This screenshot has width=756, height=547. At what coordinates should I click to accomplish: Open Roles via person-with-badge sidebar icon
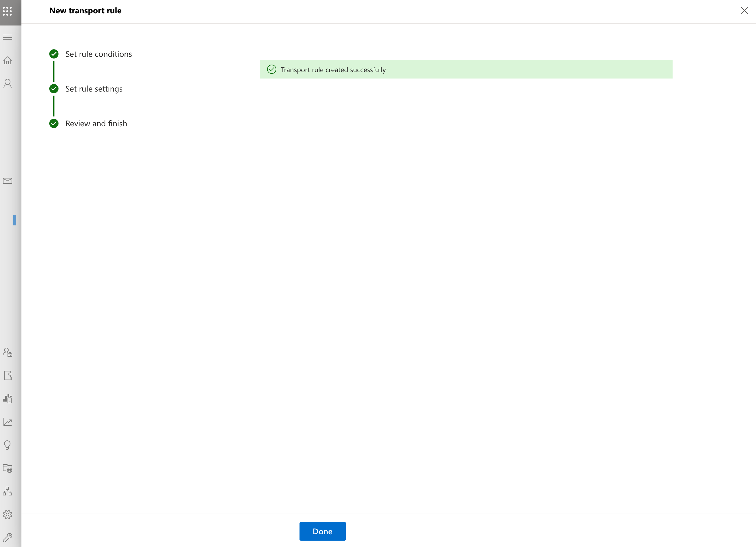pos(7,352)
